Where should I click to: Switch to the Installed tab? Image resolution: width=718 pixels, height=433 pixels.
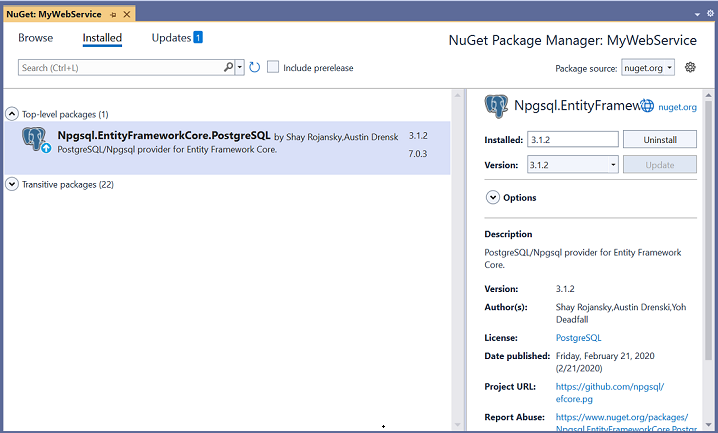(102, 38)
